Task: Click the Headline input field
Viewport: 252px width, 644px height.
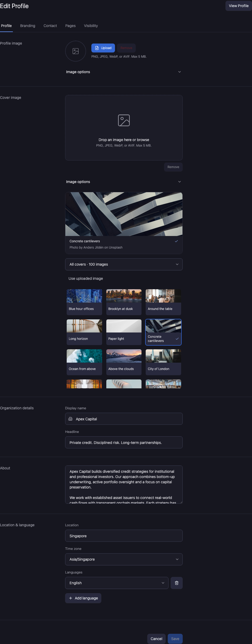Action: 124,442
